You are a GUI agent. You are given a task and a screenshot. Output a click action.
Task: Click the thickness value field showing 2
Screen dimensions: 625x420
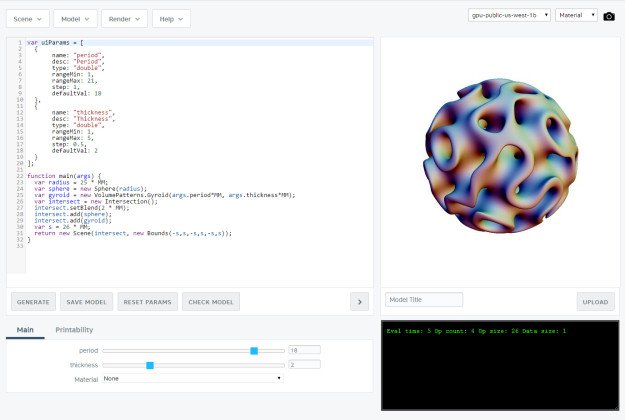click(x=304, y=364)
